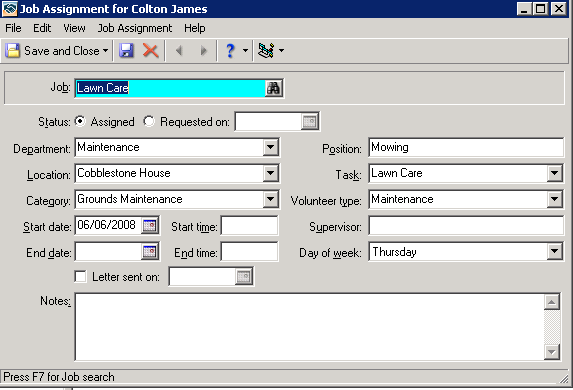
Task: Expand the Location dropdown
Action: (x=270, y=173)
